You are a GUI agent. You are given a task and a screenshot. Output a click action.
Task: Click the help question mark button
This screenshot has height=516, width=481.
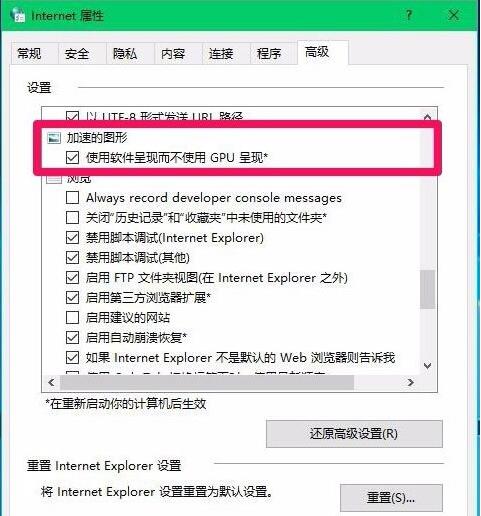pyautogui.click(x=409, y=15)
